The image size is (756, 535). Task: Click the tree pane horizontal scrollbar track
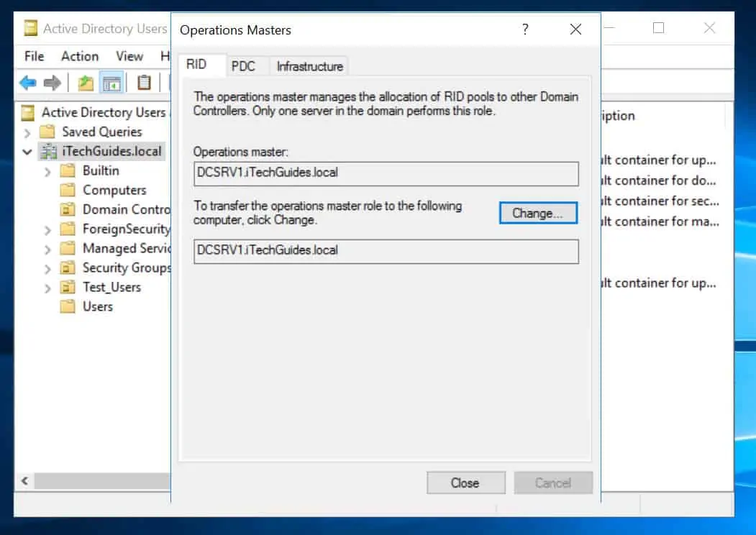tap(102, 480)
